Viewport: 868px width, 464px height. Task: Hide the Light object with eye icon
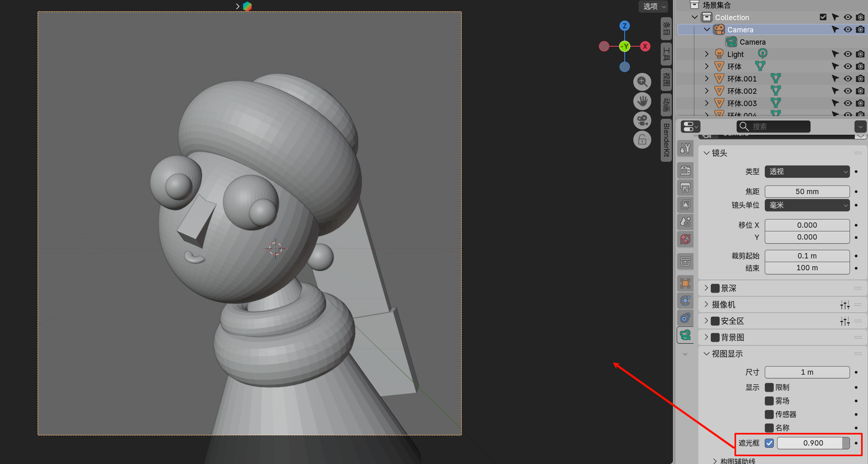tap(848, 54)
